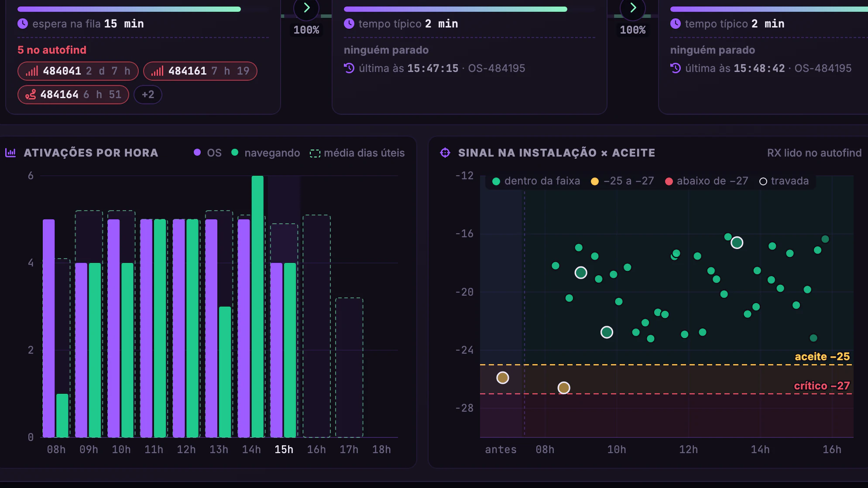Click the dashed average box at 17h
This screenshot has width=868, height=488.
pyautogui.click(x=349, y=368)
